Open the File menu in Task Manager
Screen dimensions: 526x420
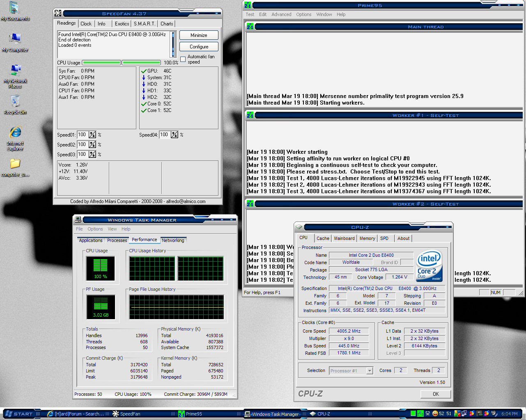(79, 229)
